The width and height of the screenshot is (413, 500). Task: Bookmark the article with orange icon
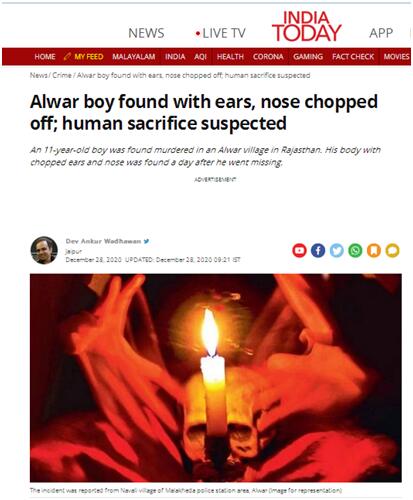click(x=374, y=251)
